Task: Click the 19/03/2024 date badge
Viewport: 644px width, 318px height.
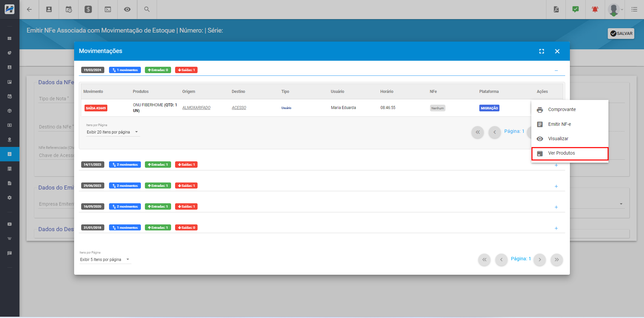Action: click(x=93, y=70)
